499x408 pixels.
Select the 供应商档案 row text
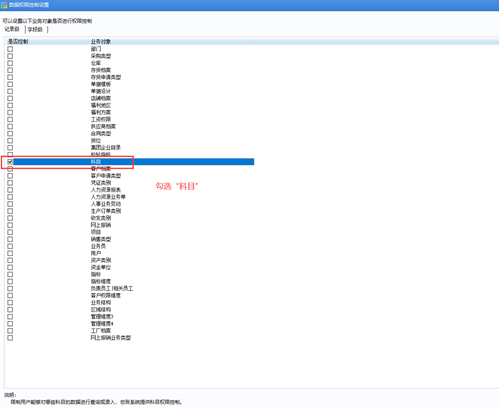point(103,127)
